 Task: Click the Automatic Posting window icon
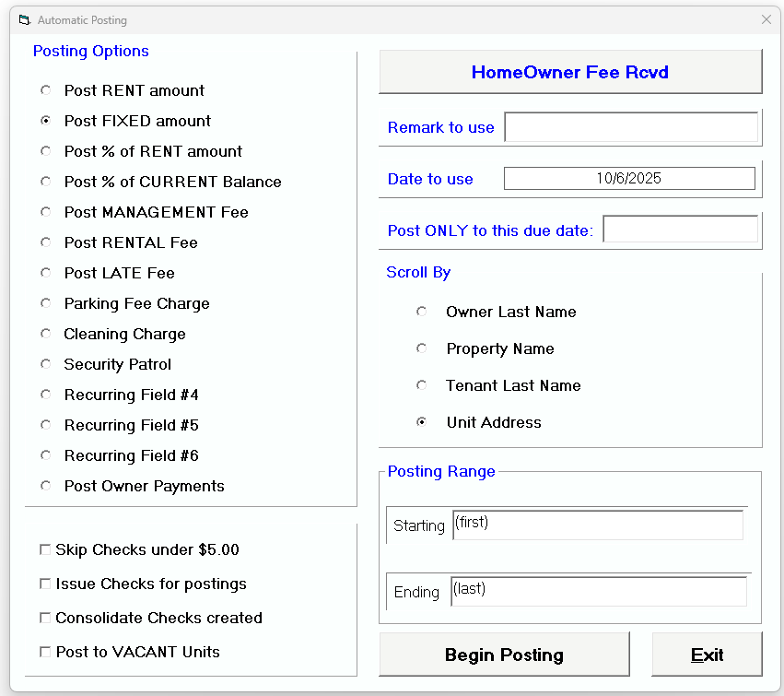click(25, 19)
